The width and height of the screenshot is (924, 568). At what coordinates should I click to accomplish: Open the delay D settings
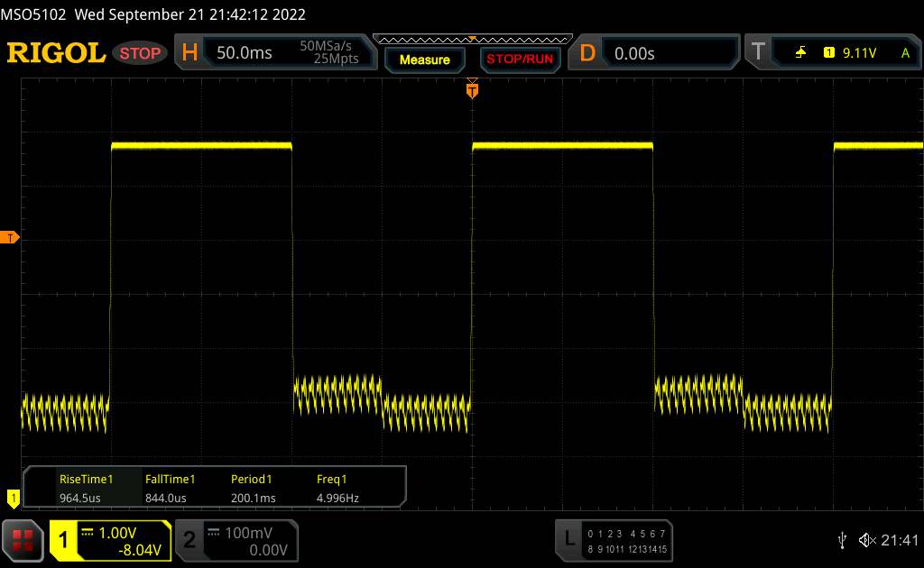[587, 53]
